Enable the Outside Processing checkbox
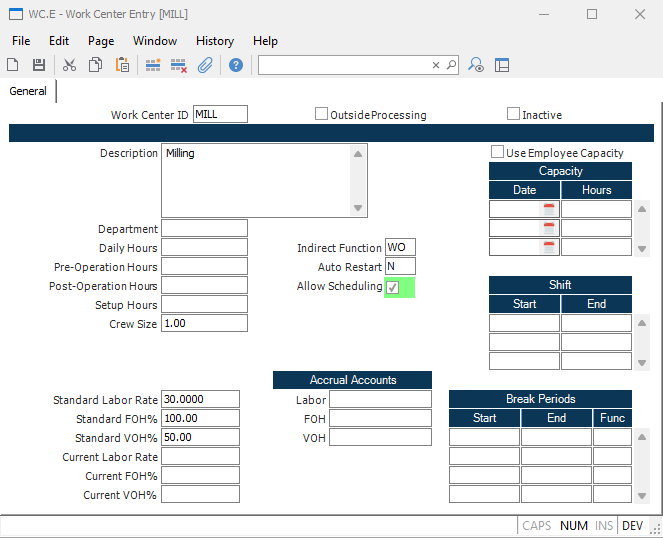Screen dimensions: 663x538 click(322, 114)
